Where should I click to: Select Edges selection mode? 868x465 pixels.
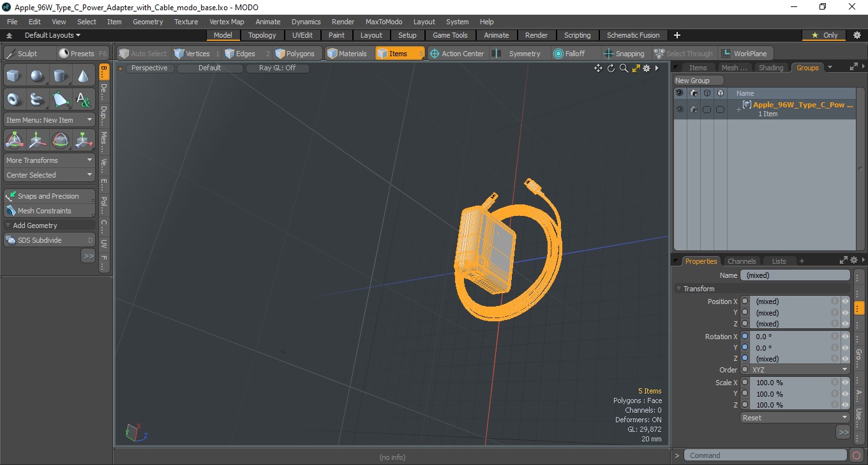pos(246,54)
